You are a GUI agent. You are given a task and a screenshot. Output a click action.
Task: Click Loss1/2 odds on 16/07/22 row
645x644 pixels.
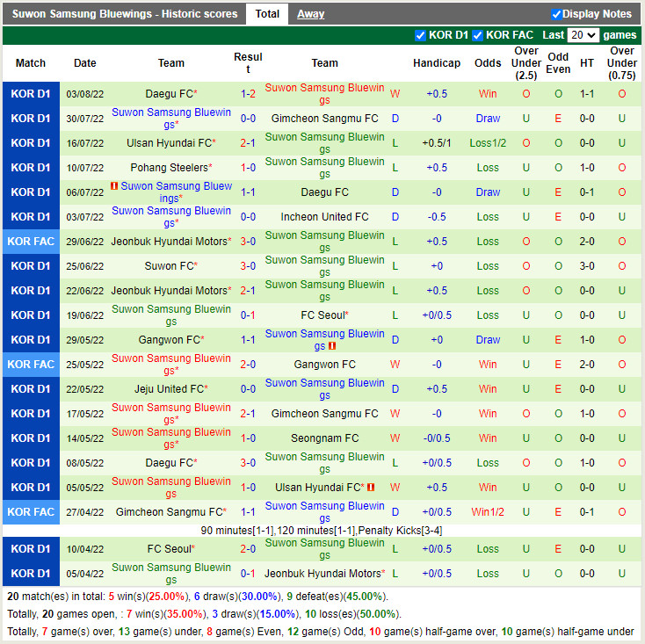(488, 143)
